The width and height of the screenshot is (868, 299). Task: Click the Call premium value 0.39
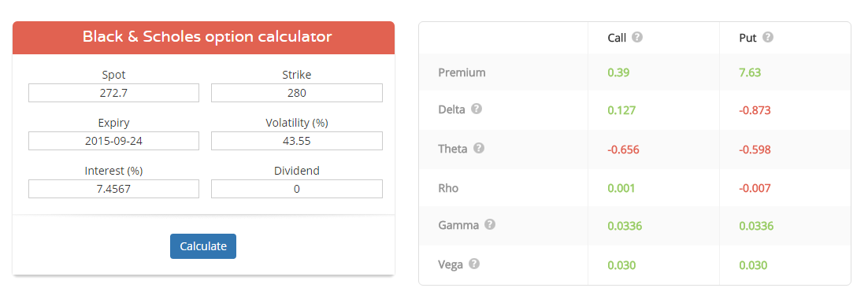619,72
